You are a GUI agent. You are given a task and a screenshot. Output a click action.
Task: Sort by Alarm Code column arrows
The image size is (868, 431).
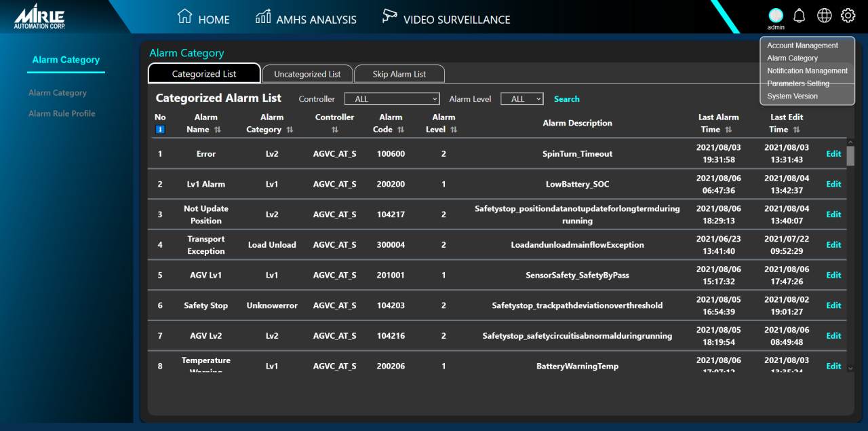point(401,130)
